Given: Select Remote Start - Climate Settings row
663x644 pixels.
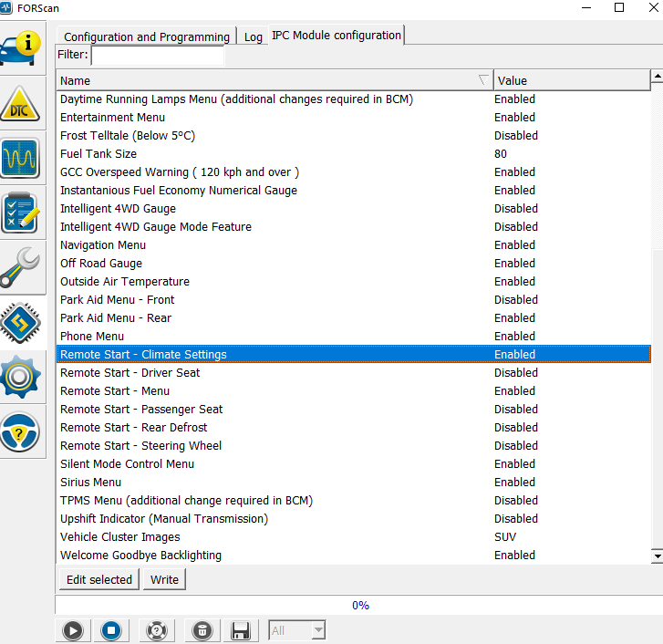Looking at the screenshot, I should tap(354, 354).
